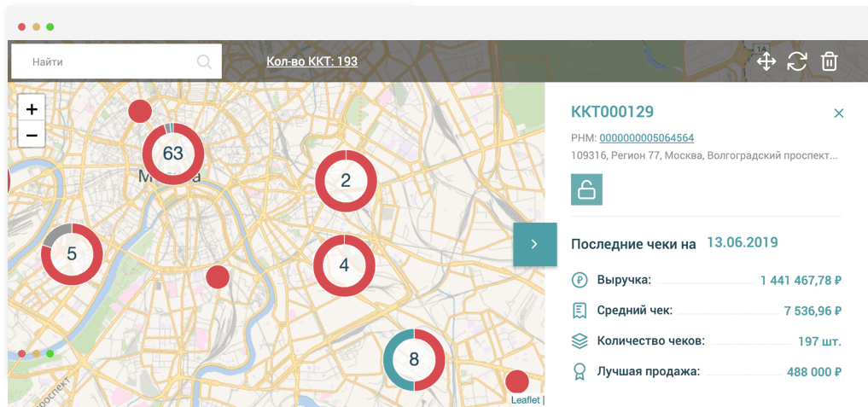Select the red marker next to the Leaflet link
This screenshot has height=407, width=868.
[517, 382]
